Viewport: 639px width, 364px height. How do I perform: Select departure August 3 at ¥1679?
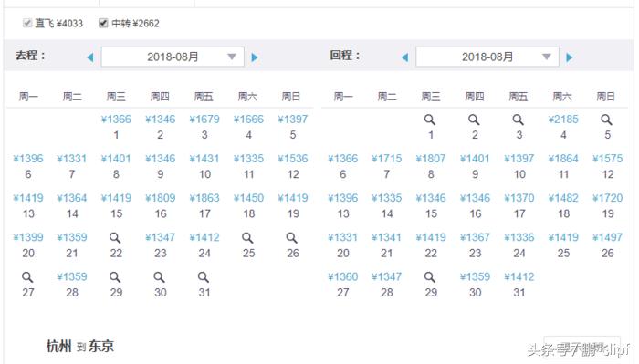tap(204, 120)
